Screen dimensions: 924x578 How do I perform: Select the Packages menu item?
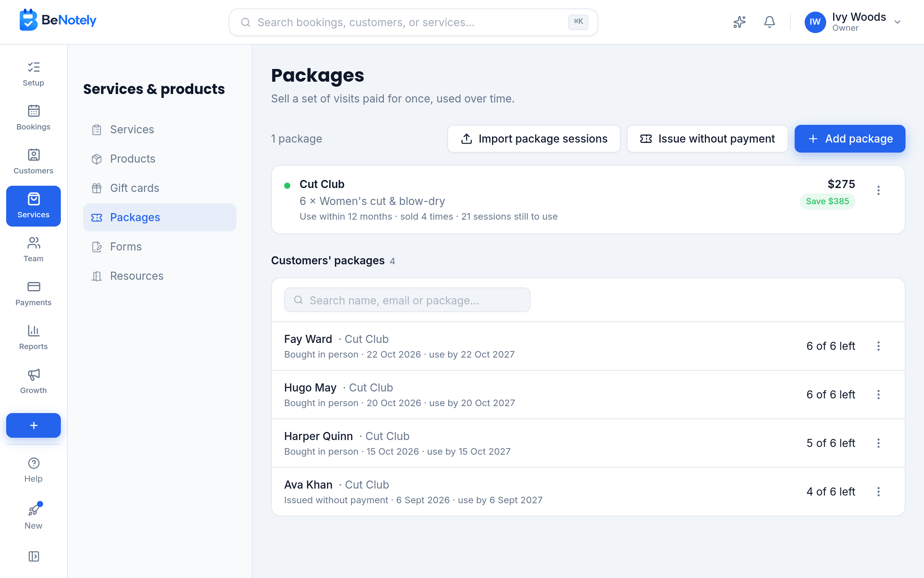[160, 217]
